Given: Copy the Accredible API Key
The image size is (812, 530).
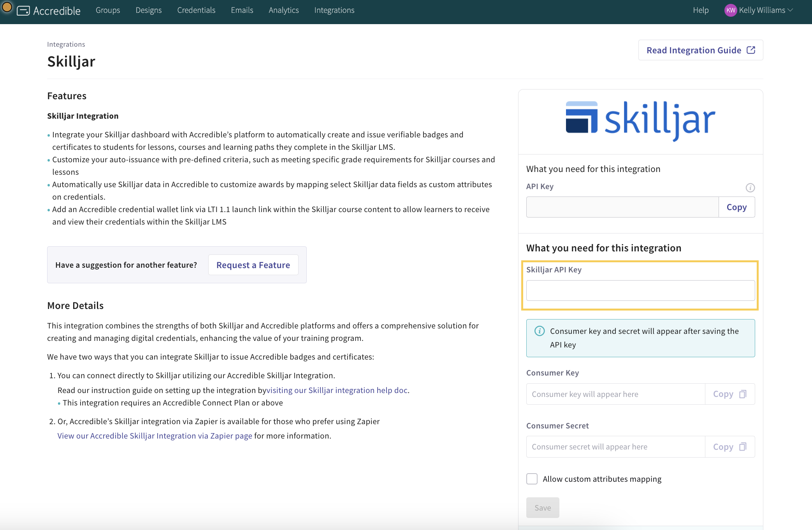Looking at the screenshot, I should tap(736, 207).
